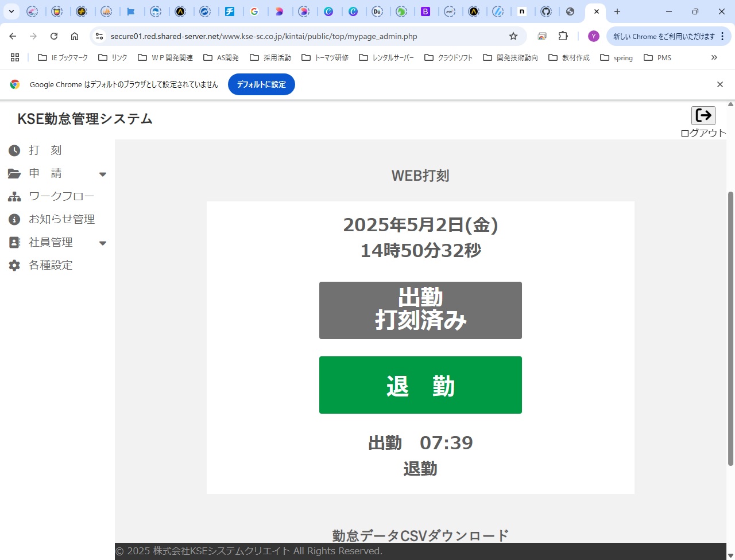Viewport: 735px width, 560px height.
Task: Expand the 申請 submenu arrow
Action: (x=103, y=174)
